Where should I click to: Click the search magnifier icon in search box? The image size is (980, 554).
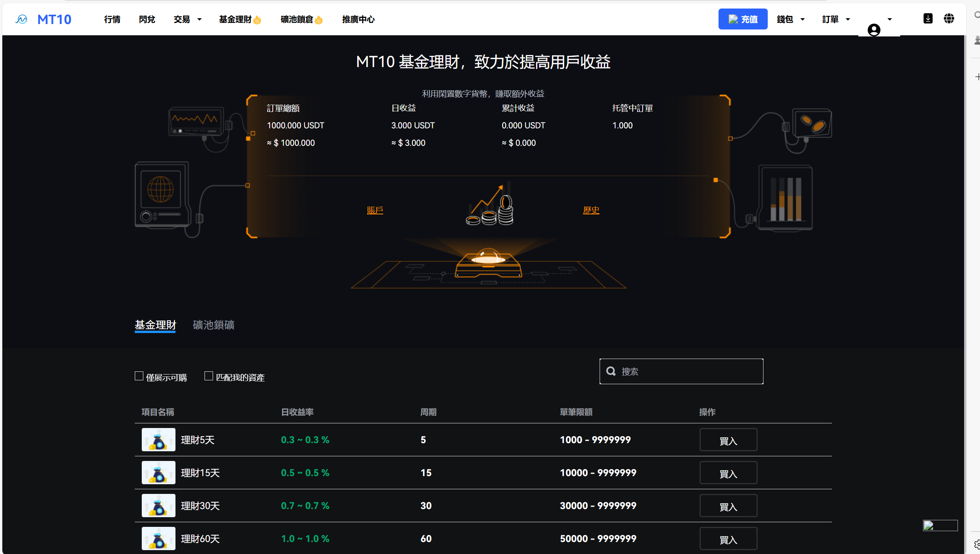coord(611,371)
